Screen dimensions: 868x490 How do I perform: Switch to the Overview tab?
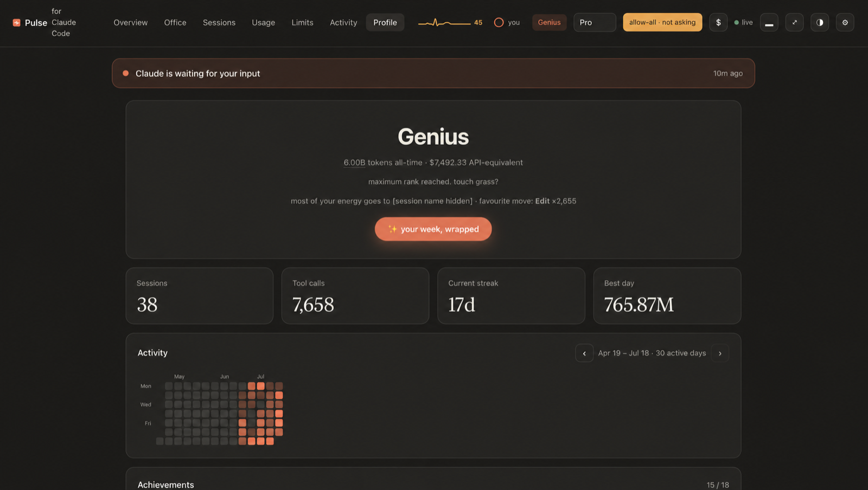click(131, 22)
